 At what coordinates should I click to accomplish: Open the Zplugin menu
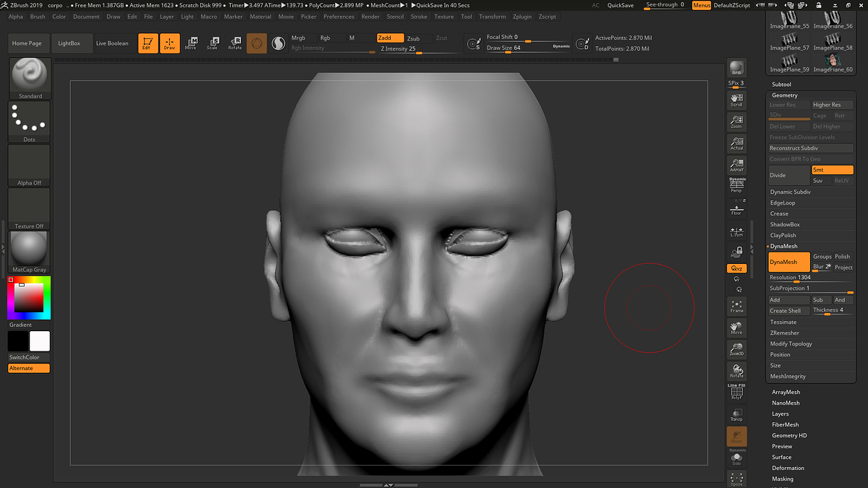(522, 17)
